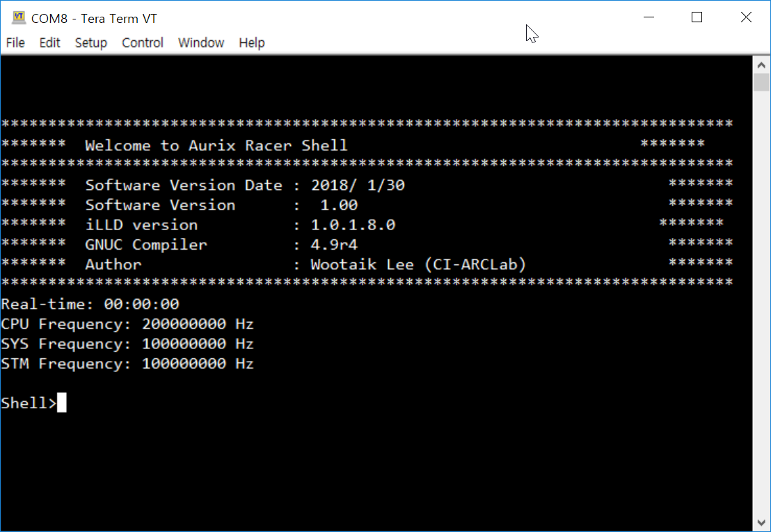771x532 pixels.
Task: Open the Control menu
Action: point(143,42)
